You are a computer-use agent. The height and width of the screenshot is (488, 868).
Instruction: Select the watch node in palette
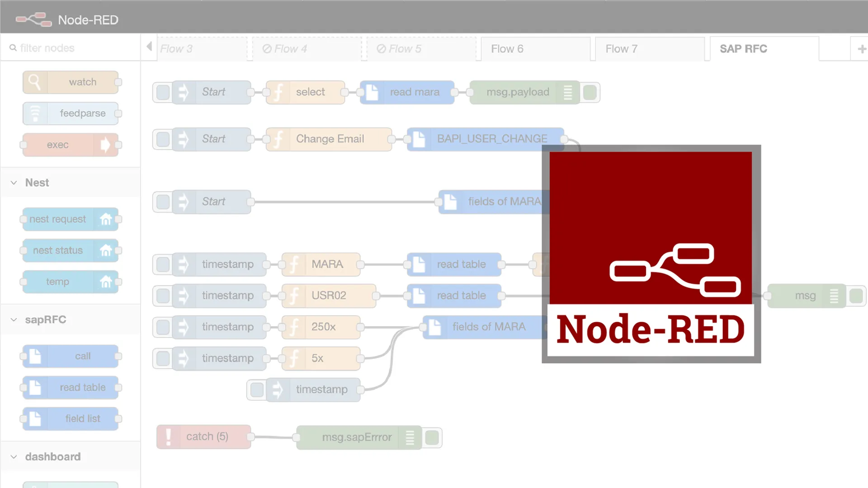coord(71,82)
